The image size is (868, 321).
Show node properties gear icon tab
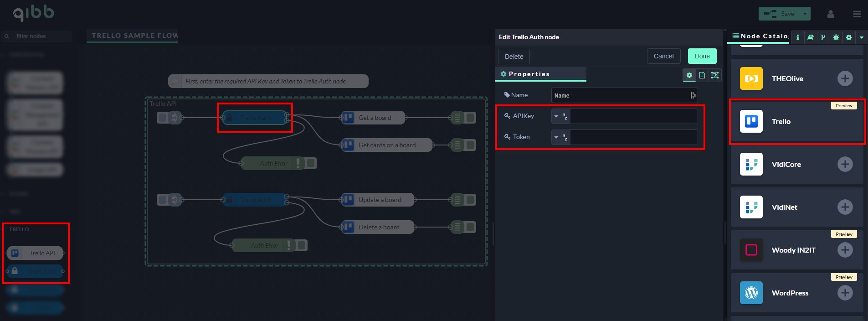(689, 75)
